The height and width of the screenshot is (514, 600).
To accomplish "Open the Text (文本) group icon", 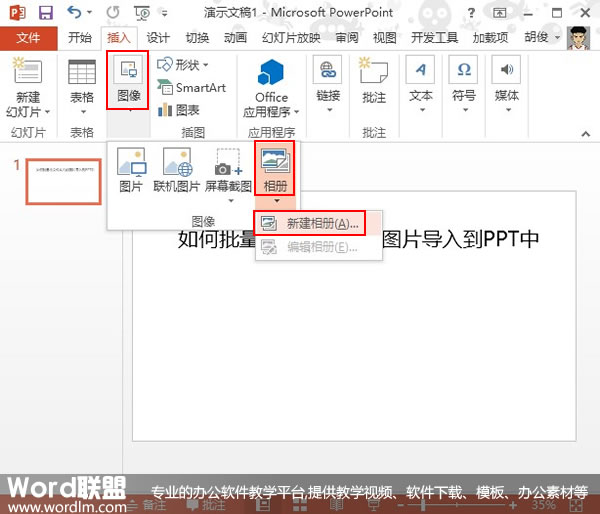I will 421,70.
